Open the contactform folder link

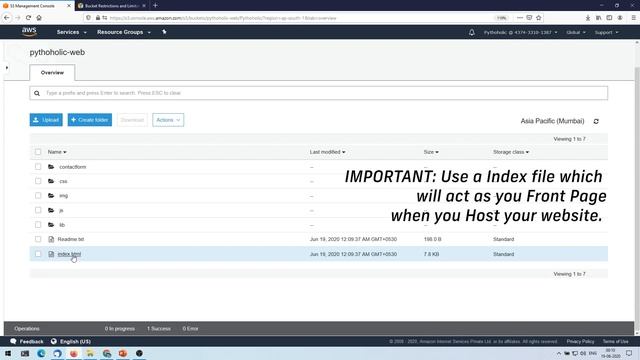tap(73, 167)
